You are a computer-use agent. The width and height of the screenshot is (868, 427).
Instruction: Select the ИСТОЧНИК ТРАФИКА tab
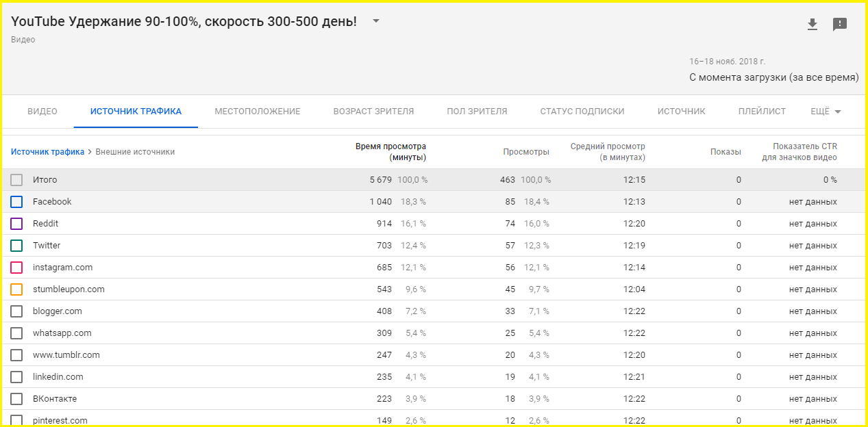point(136,112)
